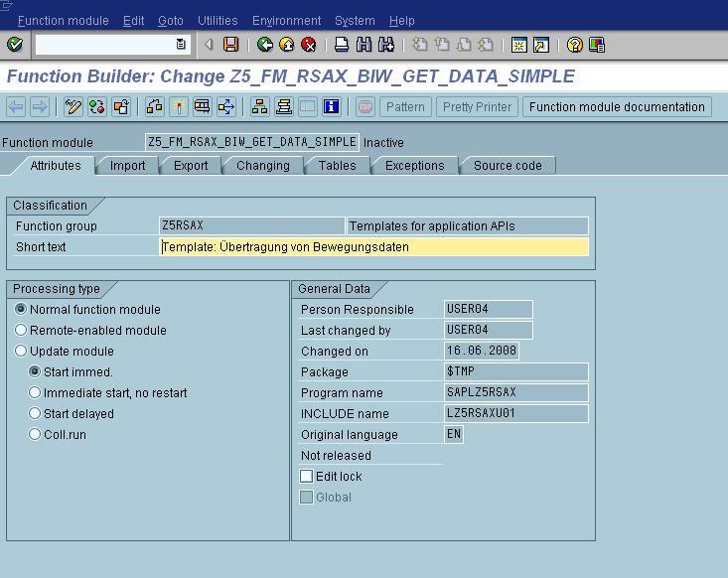The width and height of the screenshot is (728, 578).
Task: Click Program name SAPLZ5RSAX field
Action: point(516,392)
